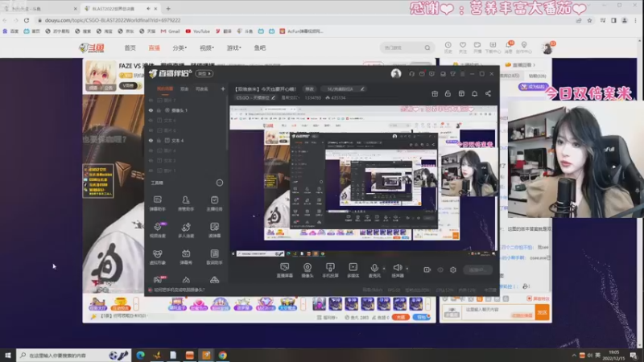The width and height of the screenshot is (644, 362).
Task: Open the headset support icon in the title bar
Action: click(x=411, y=74)
